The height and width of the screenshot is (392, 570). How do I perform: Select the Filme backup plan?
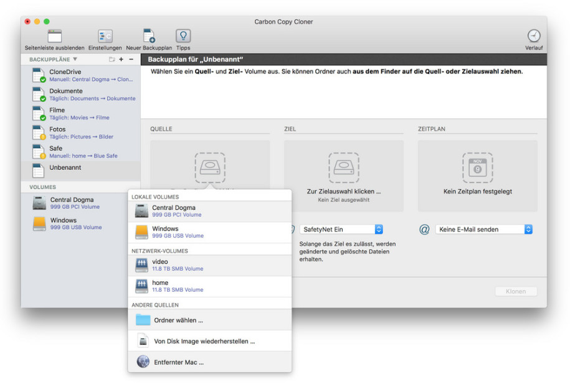(x=81, y=114)
